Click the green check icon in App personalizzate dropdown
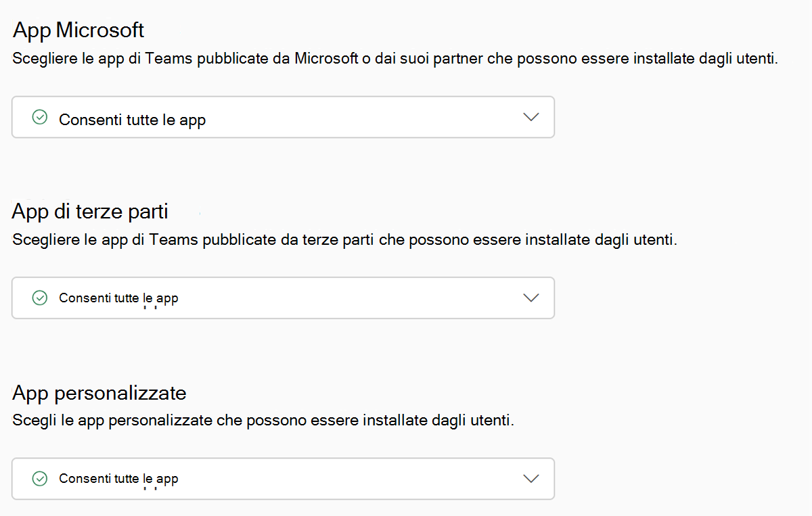Image resolution: width=812 pixels, height=516 pixels. (x=40, y=478)
